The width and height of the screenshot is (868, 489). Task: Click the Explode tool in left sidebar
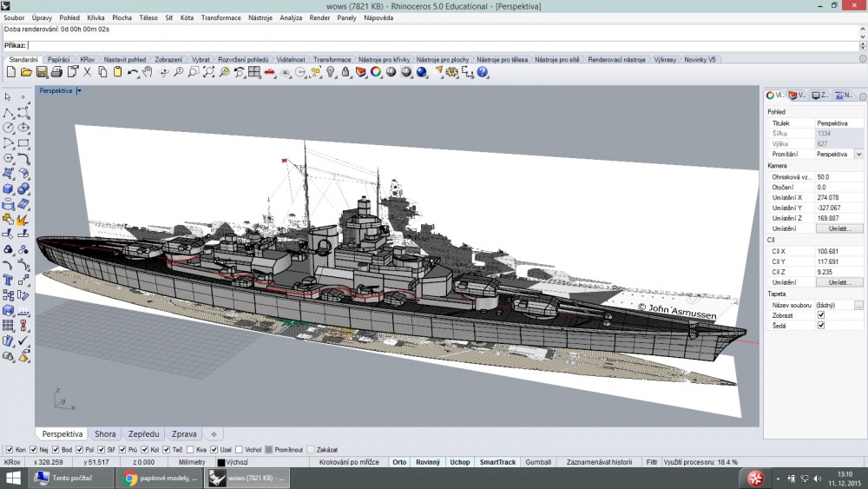(23, 220)
